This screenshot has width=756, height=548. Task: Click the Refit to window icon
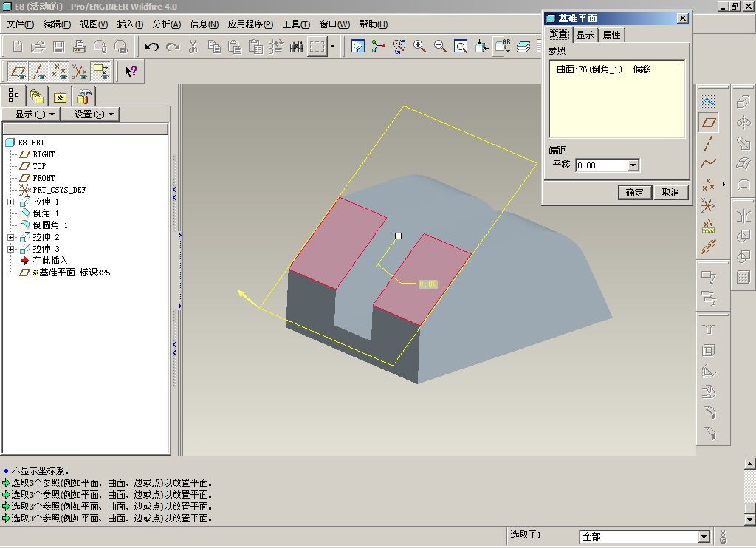(x=461, y=47)
